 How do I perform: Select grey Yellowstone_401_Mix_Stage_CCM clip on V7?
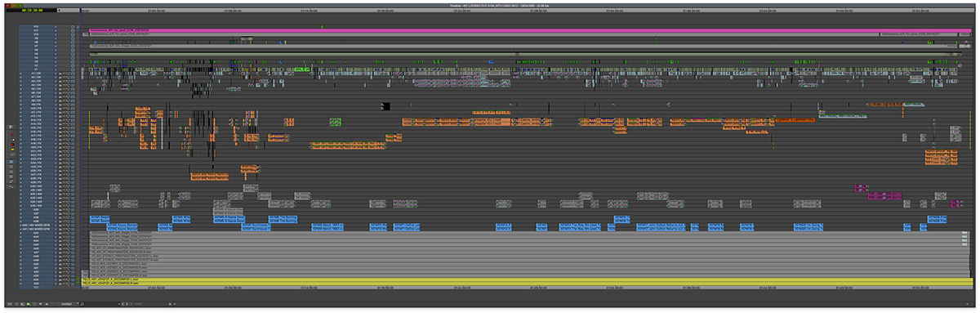523,47
